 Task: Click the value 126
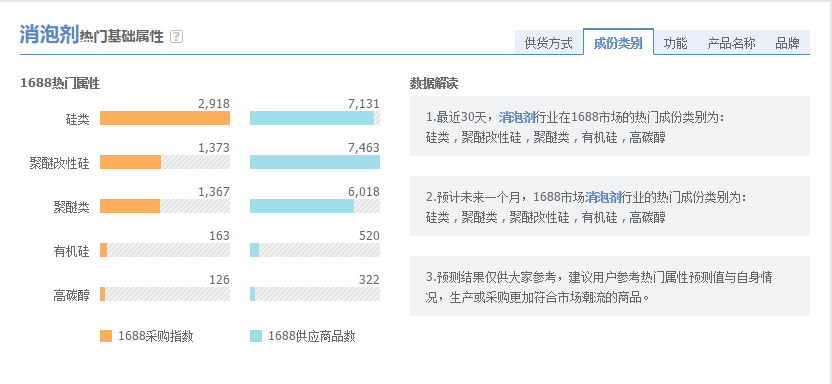(x=219, y=280)
